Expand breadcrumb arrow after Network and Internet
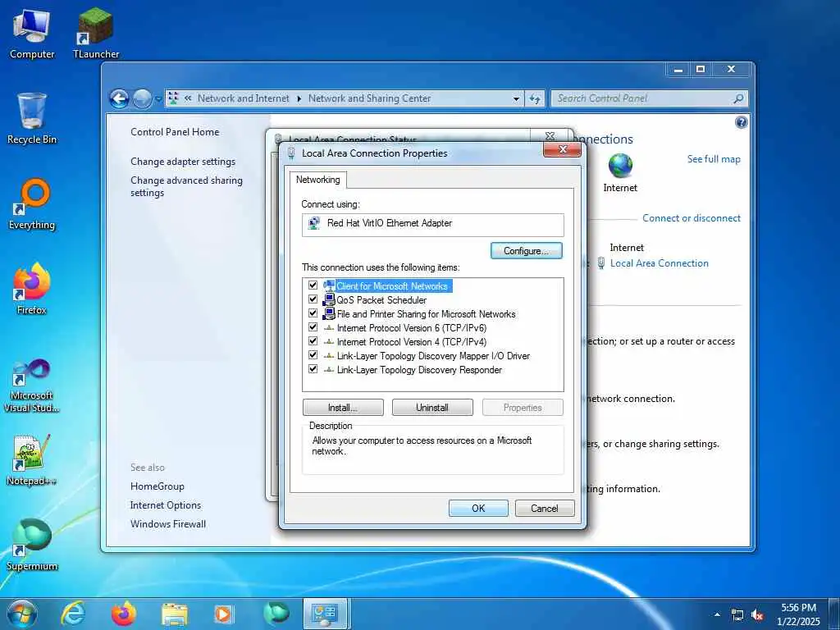840x630 pixels. coord(299,98)
